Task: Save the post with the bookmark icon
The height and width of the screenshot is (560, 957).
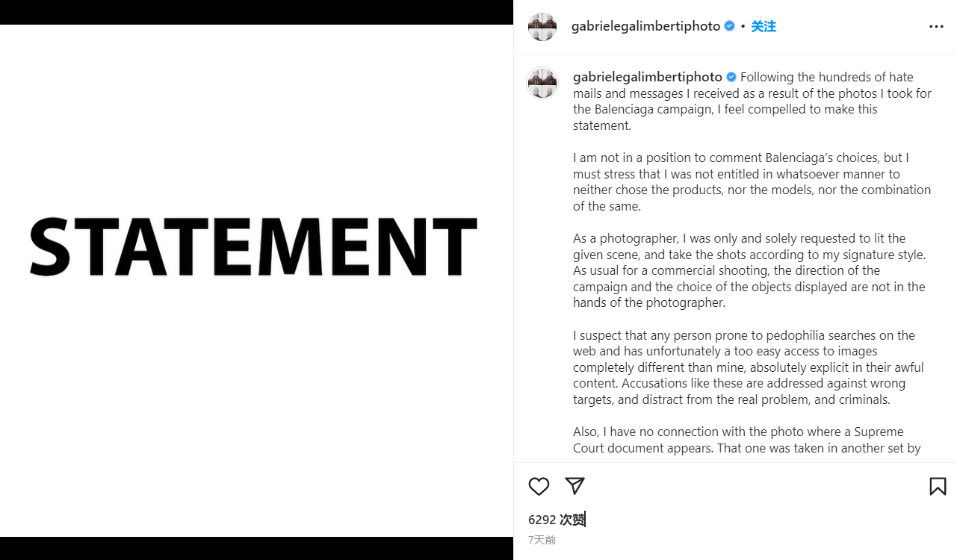Action: click(x=938, y=487)
